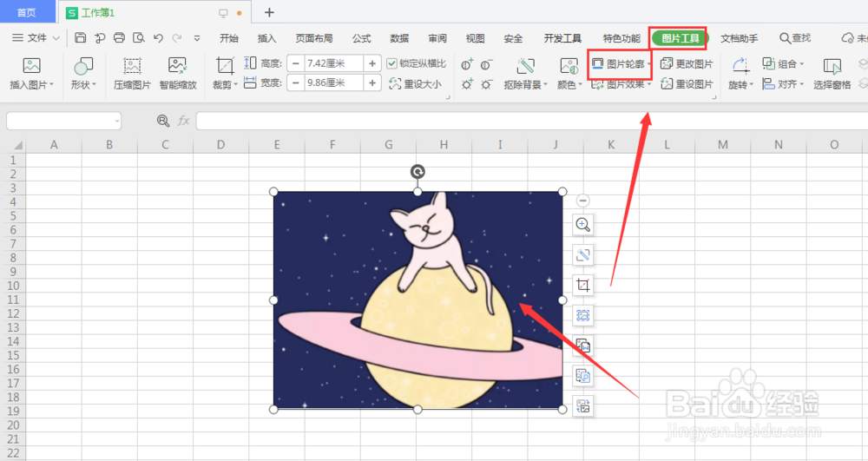
Task: Expand the Name Box dropdown arrow
Action: coord(117,121)
